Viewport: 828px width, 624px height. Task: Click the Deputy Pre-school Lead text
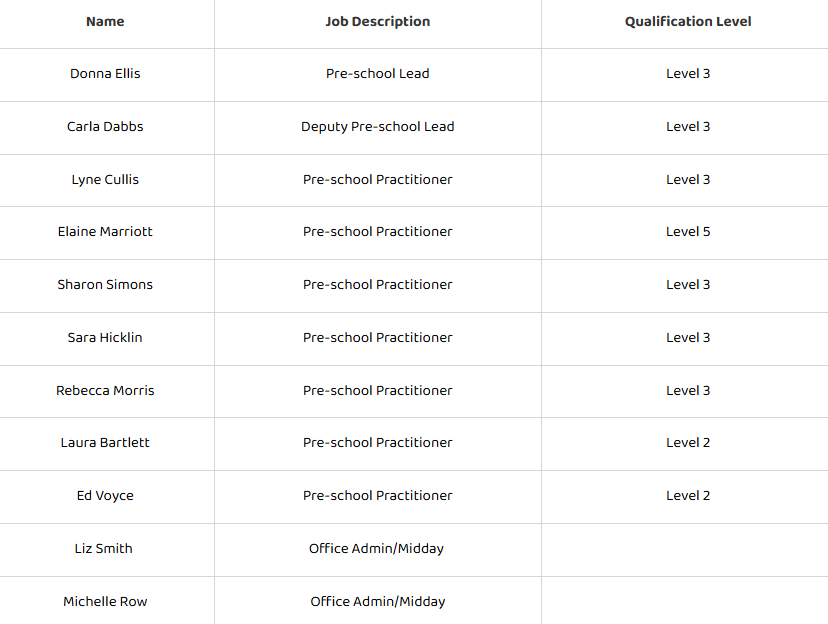[377, 127]
